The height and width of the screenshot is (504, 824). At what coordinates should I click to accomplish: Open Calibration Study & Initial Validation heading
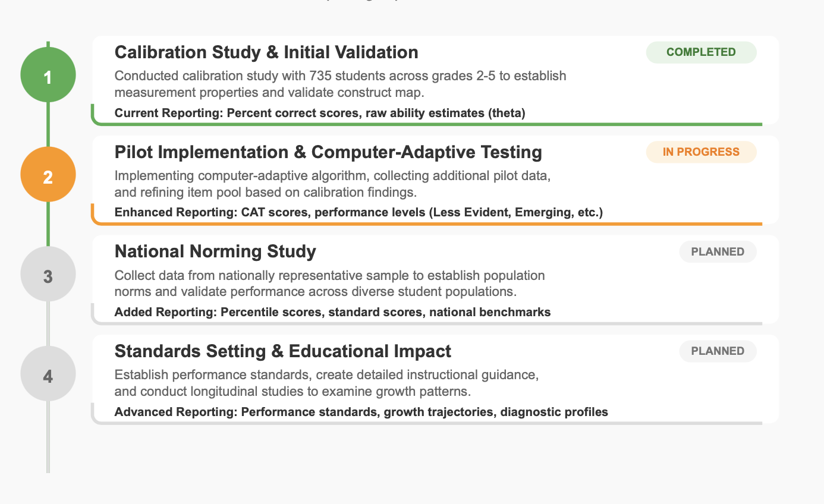pyautogui.click(x=266, y=52)
